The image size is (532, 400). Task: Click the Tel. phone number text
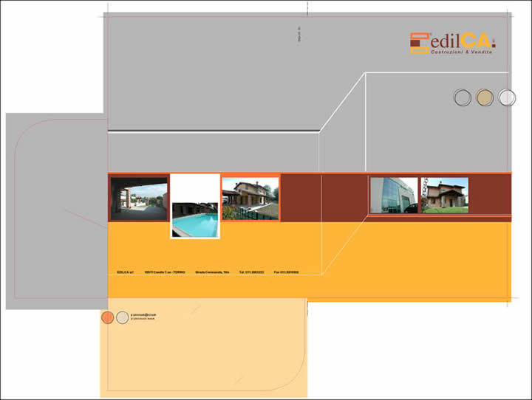[x=252, y=272]
